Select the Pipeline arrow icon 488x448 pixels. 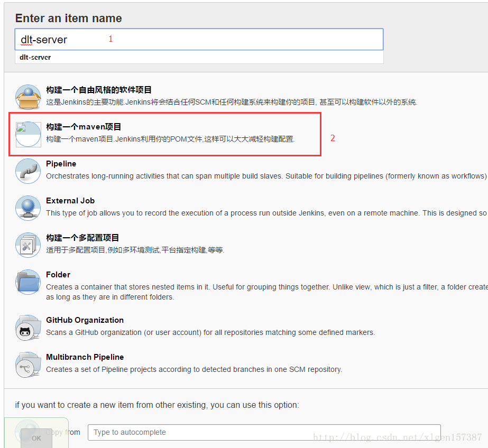pyautogui.click(x=27, y=171)
